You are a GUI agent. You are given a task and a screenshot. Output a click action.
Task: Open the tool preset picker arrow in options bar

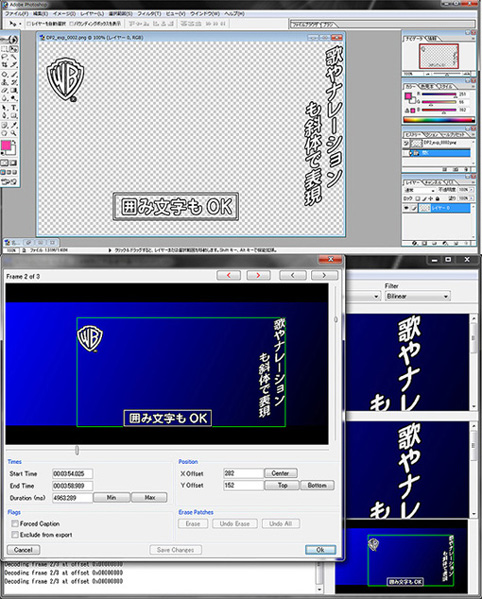coord(20,24)
